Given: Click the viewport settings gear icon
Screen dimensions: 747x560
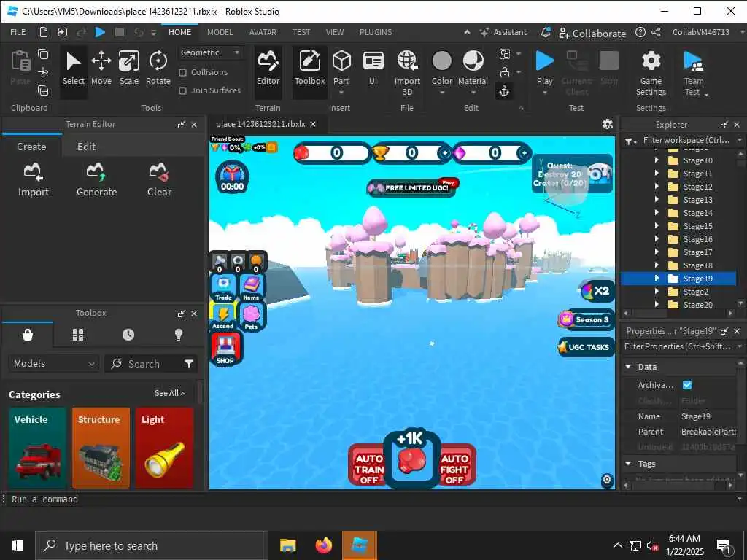Looking at the screenshot, I should tap(608, 124).
